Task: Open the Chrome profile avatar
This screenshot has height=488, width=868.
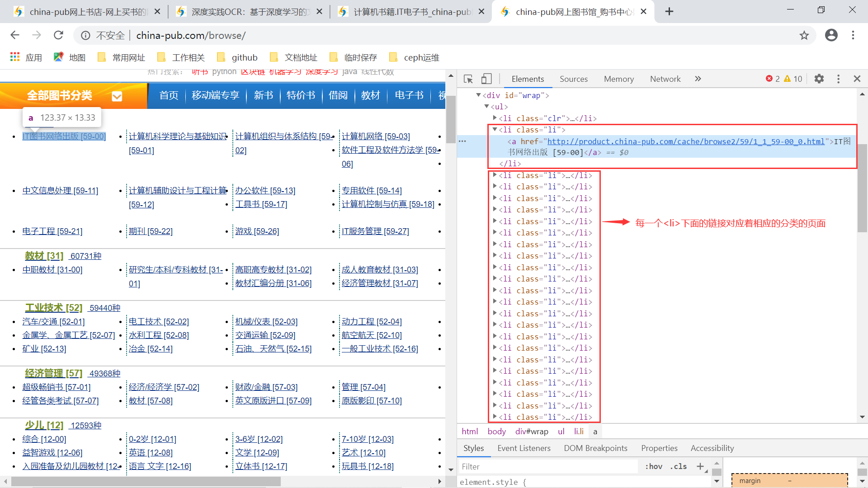Action: click(831, 35)
